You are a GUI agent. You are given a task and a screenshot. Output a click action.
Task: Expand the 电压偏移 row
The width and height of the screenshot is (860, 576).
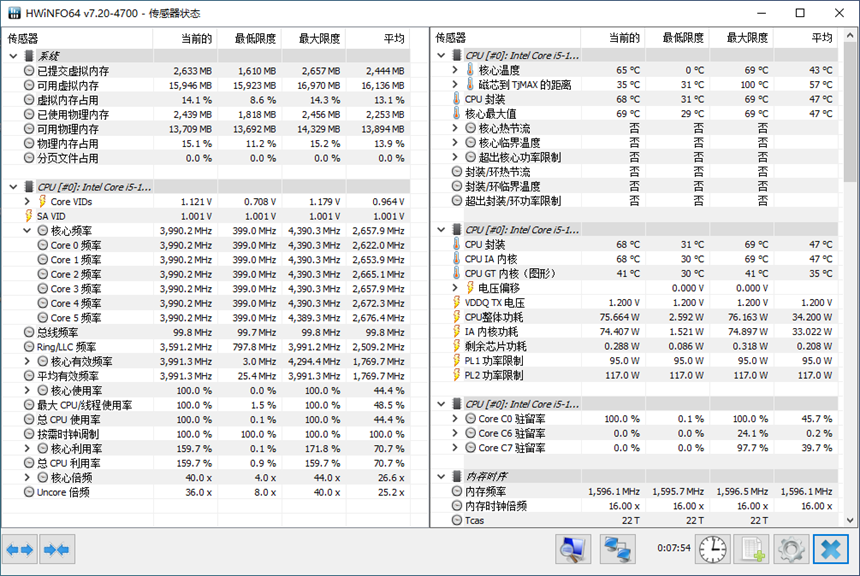coord(455,287)
